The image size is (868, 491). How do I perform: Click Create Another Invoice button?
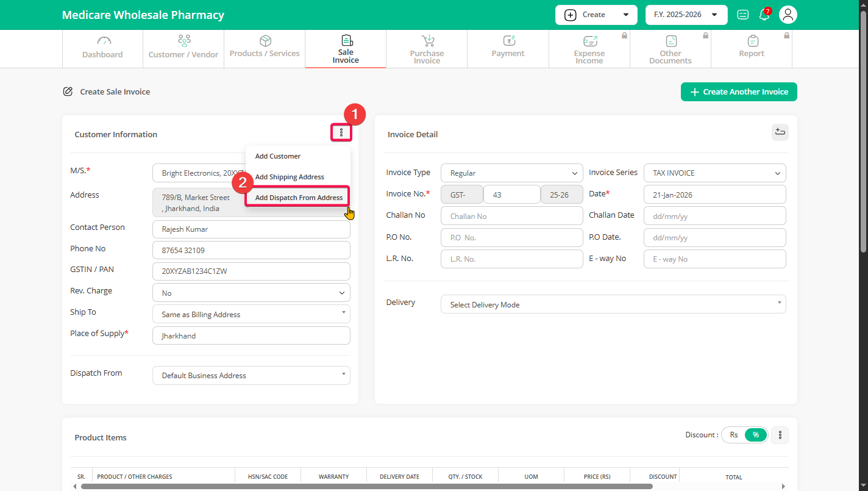coord(738,92)
